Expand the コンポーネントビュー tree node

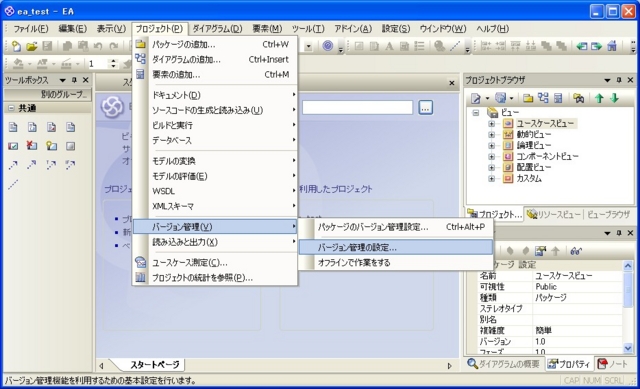tap(491, 156)
